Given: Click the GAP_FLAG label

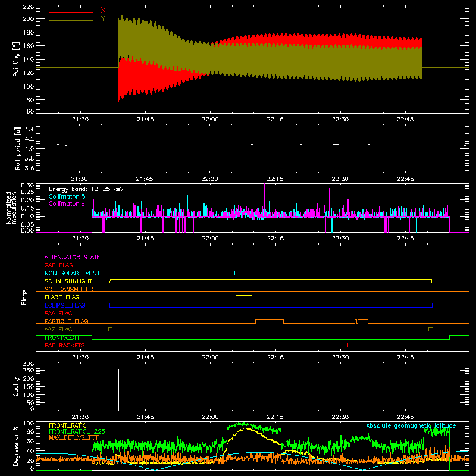Looking at the screenshot, I should click(x=58, y=265).
